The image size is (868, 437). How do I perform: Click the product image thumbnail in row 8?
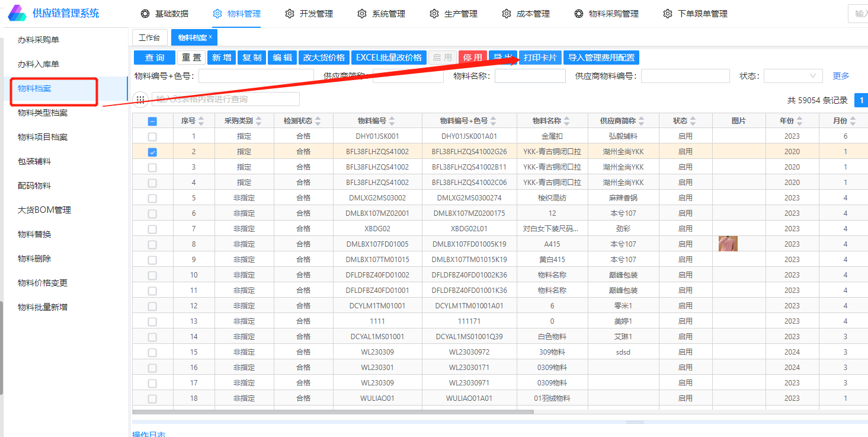tap(728, 244)
